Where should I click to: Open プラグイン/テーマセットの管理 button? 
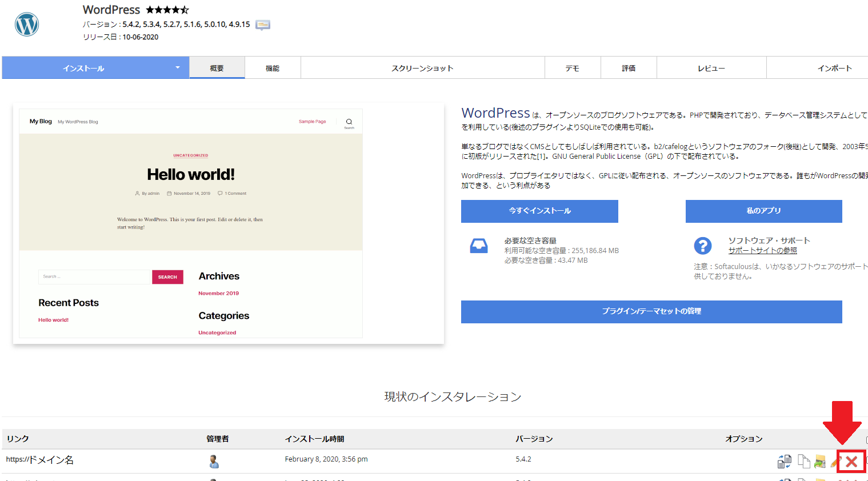pyautogui.click(x=651, y=311)
